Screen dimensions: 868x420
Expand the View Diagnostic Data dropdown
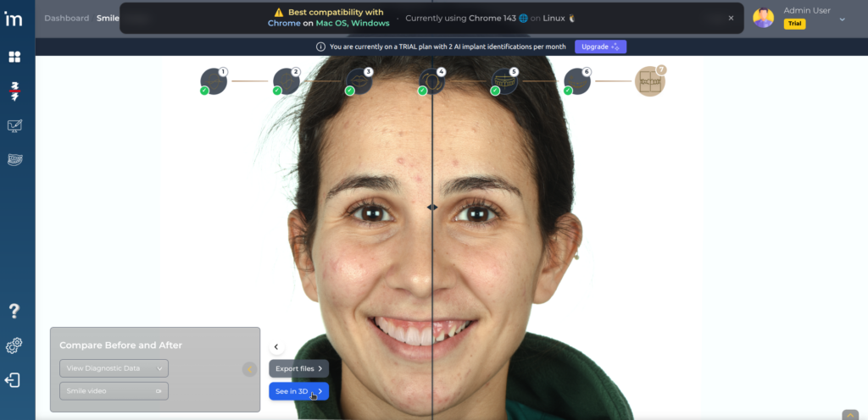tap(114, 368)
